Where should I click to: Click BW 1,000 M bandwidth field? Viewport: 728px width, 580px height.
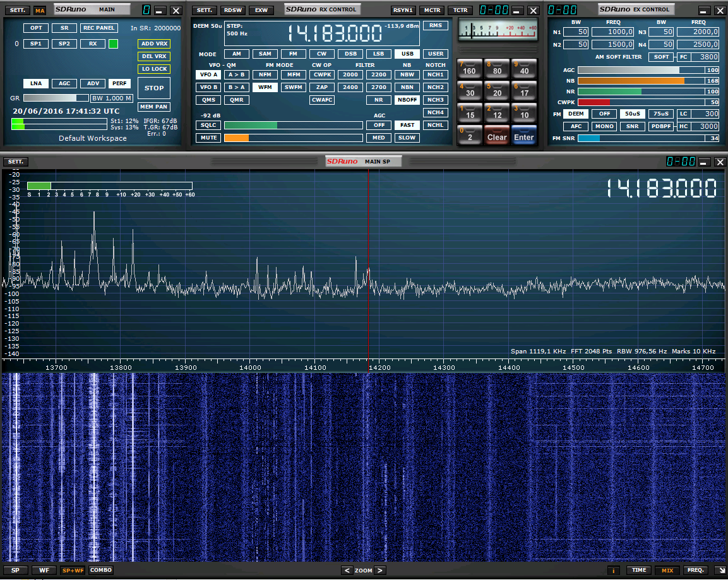pyautogui.click(x=112, y=98)
